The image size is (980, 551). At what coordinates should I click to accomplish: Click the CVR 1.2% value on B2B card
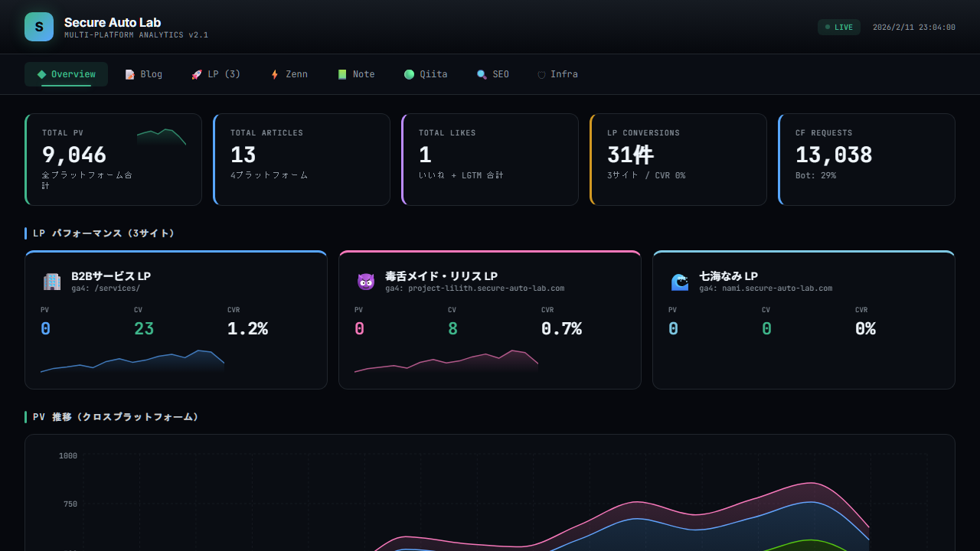(x=247, y=328)
